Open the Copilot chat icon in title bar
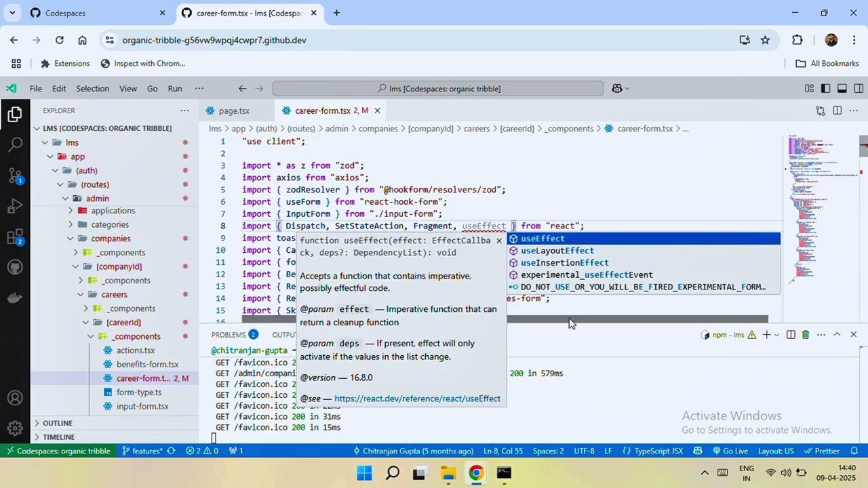This screenshot has height=488, width=868. click(617, 89)
